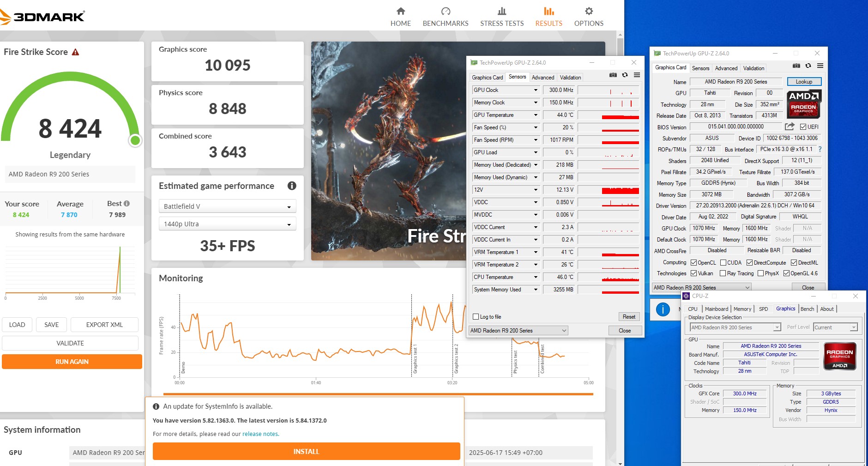Screen dimensions: 868x466
Task: Expand the 1440p Ultra resolution dropdown
Action: (x=227, y=224)
